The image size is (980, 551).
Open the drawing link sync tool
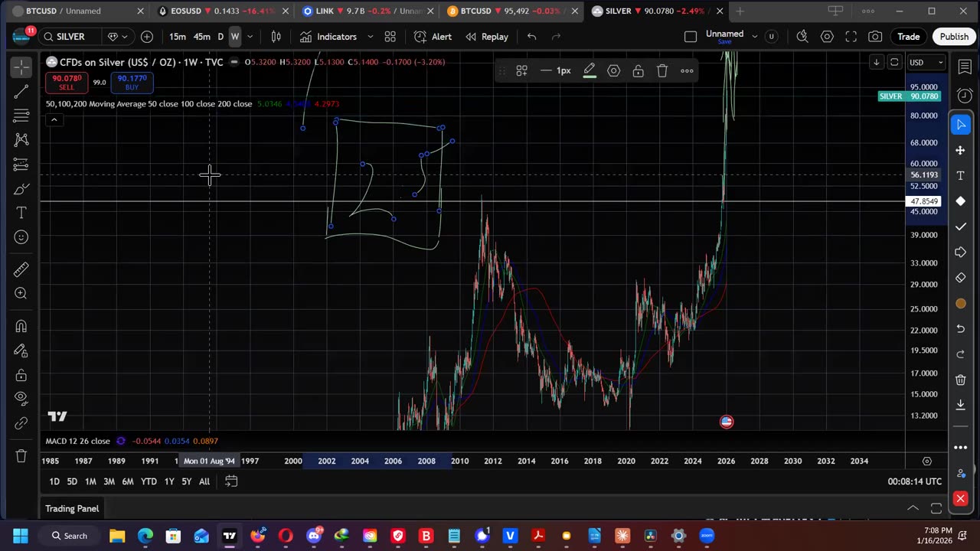point(21,423)
